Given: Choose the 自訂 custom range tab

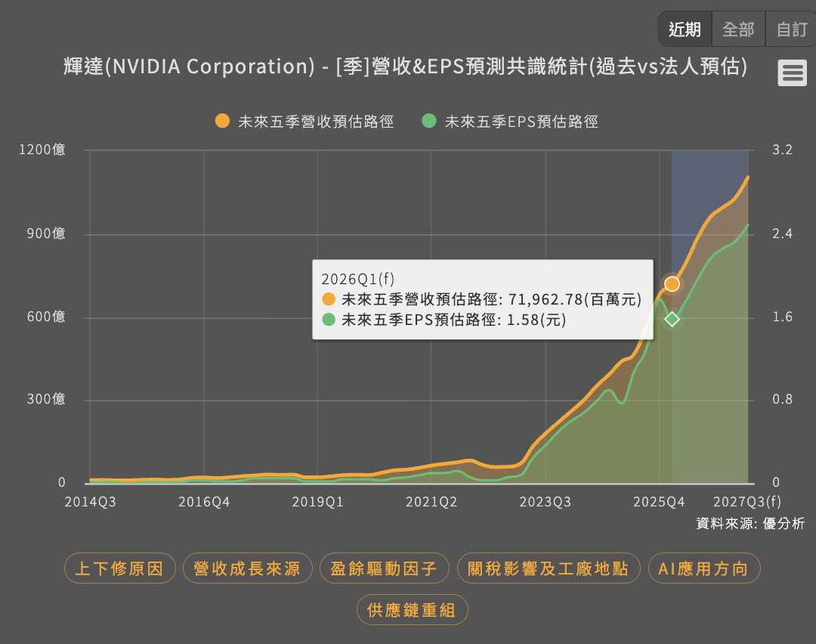Looking at the screenshot, I should pyautogui.click(x=791, y=29).
